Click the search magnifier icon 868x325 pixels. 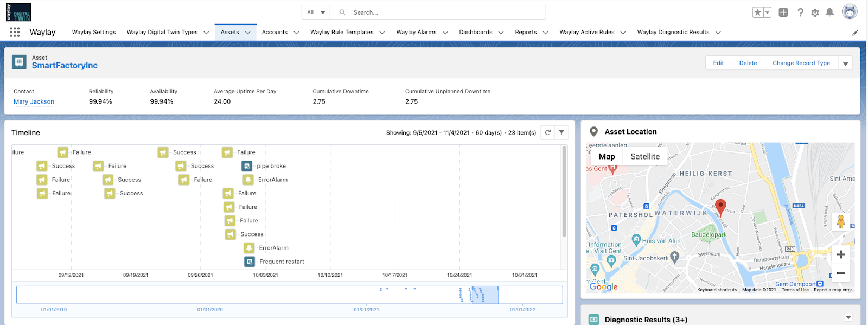pos(342,12)
